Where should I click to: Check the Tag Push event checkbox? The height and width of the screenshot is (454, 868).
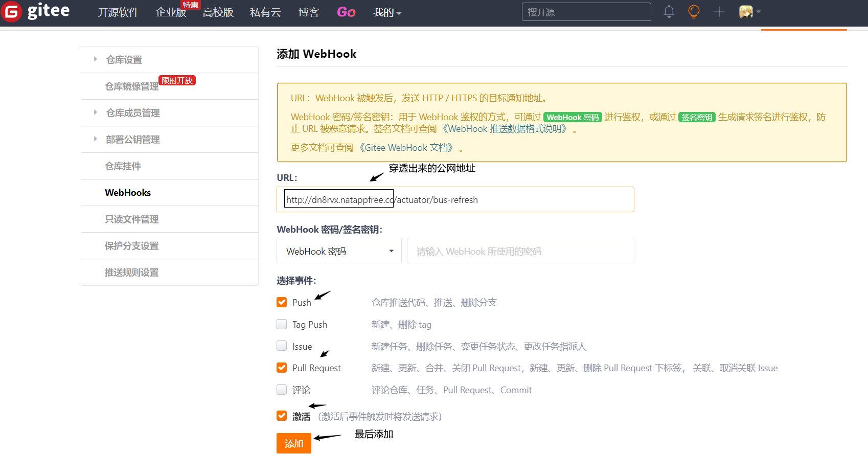pos(282,324)
